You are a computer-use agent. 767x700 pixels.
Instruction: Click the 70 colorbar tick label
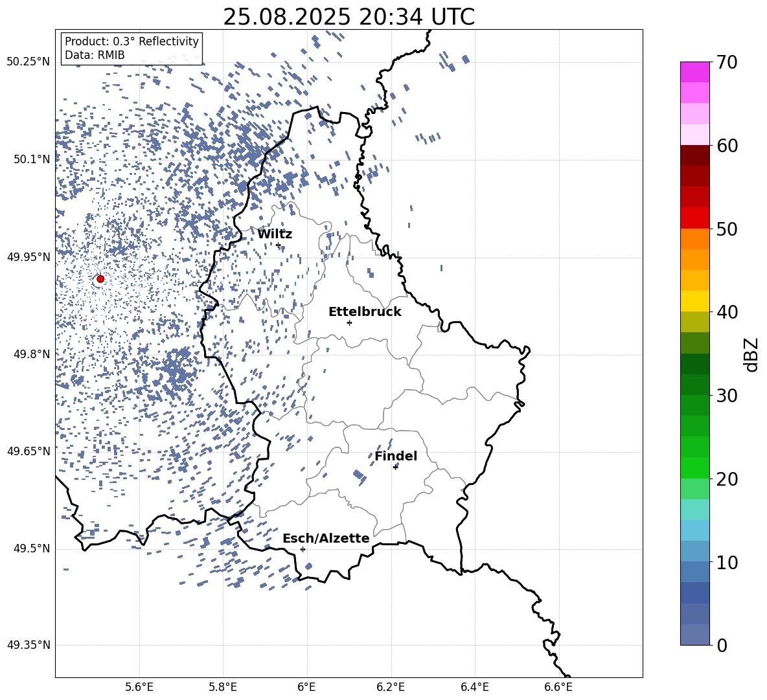tap(727, 62)
